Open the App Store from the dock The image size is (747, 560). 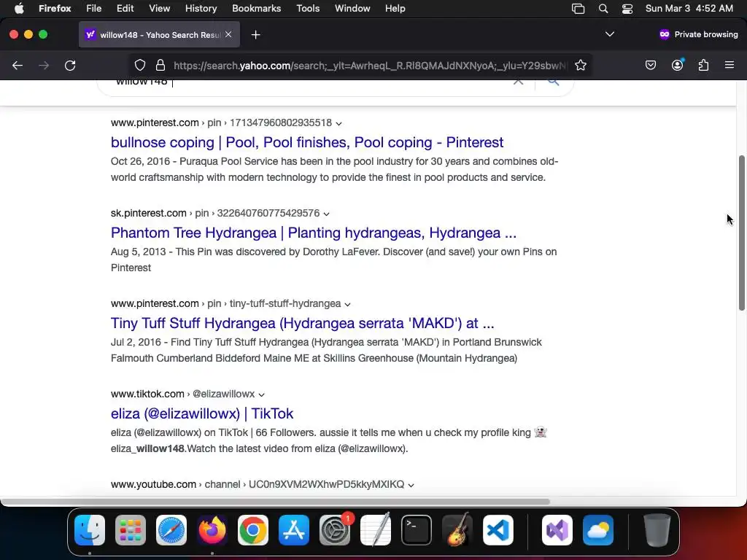[294, 530]
